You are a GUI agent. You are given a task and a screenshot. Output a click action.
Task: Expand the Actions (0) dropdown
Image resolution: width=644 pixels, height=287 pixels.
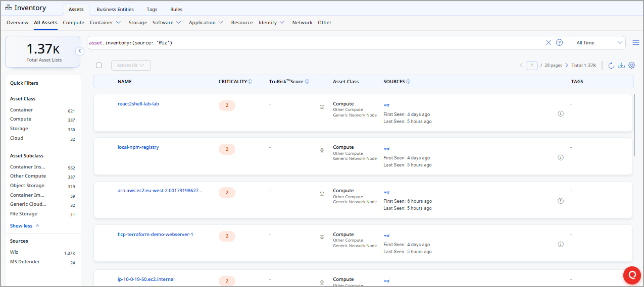(x=131, y=65)
